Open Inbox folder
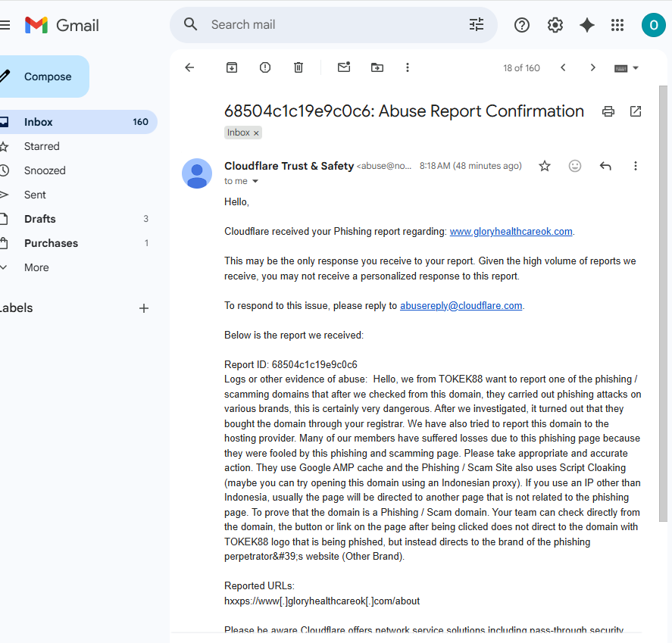This screenshot has width=672, height=643. [77, 122]
